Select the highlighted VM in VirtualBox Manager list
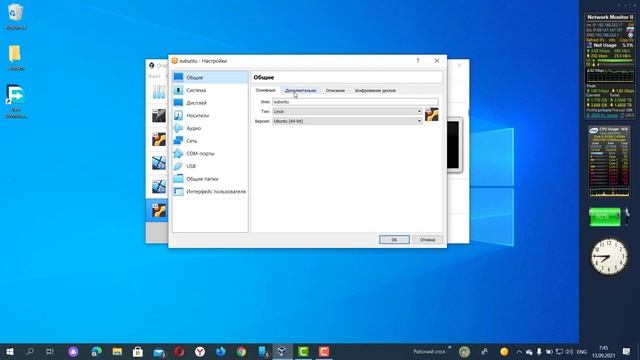 click(x=158, y=210)
